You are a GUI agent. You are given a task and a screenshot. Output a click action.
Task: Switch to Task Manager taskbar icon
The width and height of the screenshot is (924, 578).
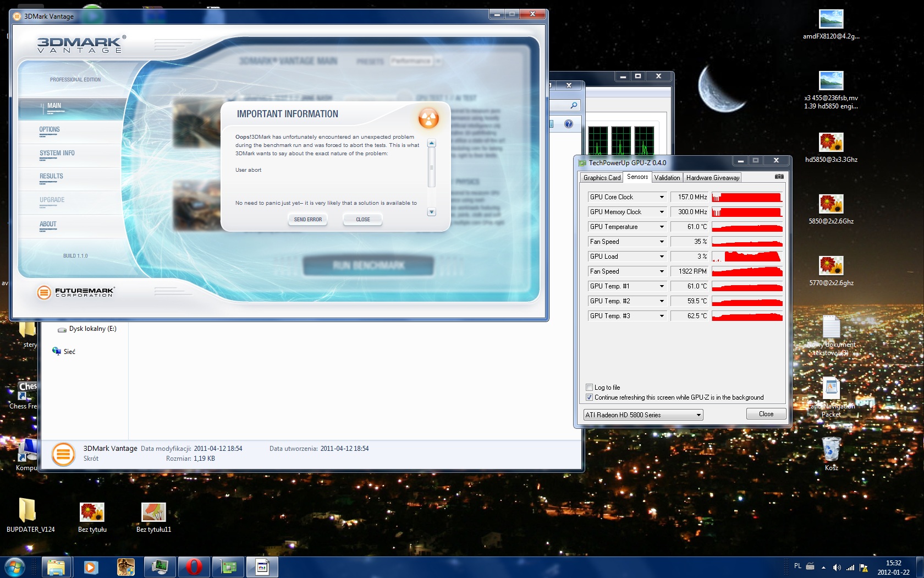pyautogui.click(x=159, y=567)
